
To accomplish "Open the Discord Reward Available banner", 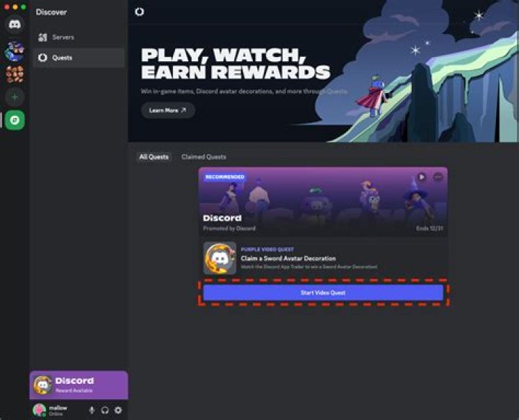I will (x=79, y=385).
